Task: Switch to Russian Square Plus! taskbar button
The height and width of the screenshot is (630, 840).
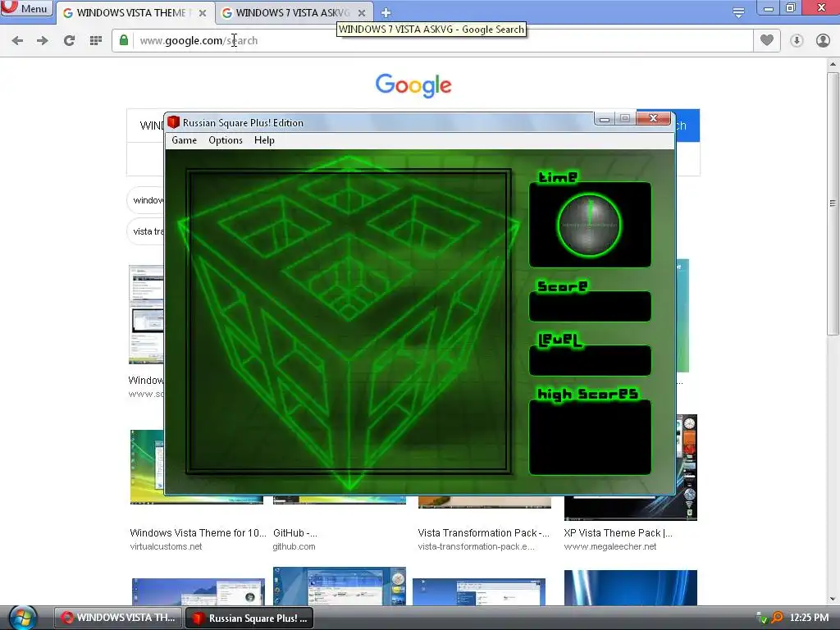Action: click(249, 618)
